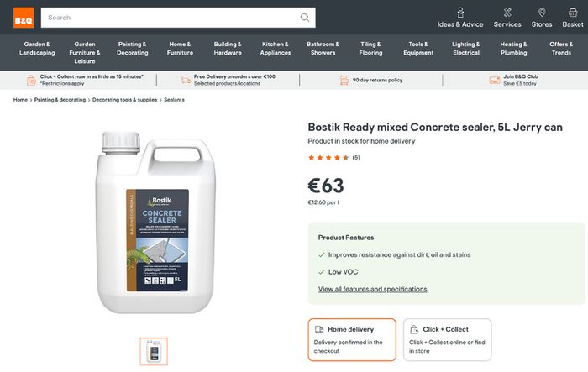Click the Click + Collect bag icon in banner
The image size is (588, 372).
point(31,81)
